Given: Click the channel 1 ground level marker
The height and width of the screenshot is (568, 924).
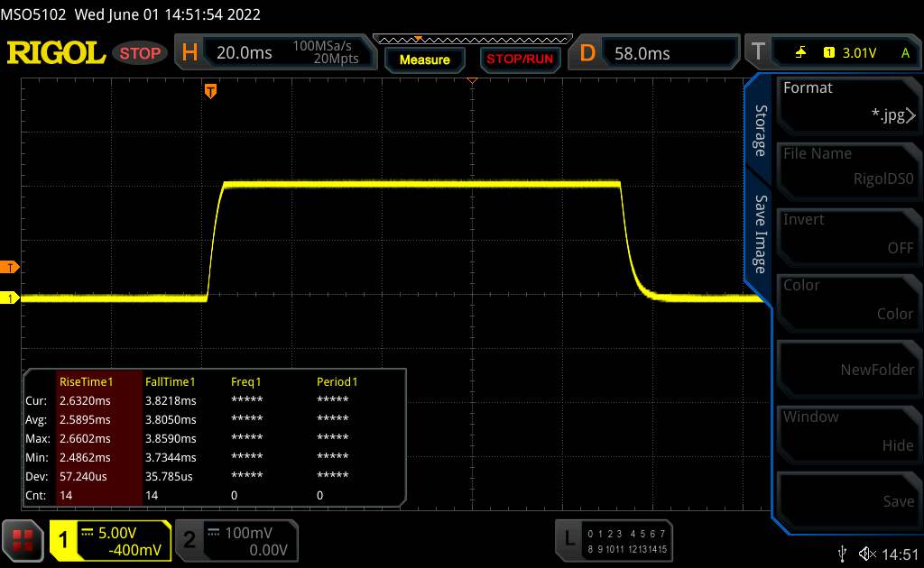Looking at the screenshot, I should tap(10, 298).
